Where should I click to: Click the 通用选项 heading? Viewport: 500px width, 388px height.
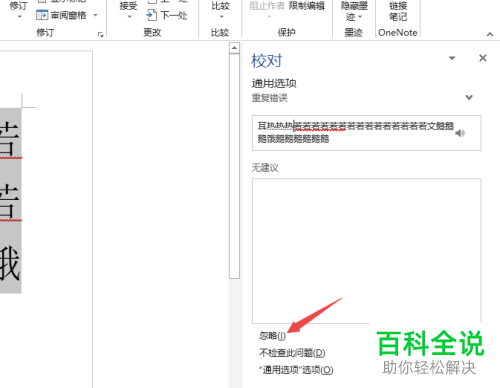274,83
